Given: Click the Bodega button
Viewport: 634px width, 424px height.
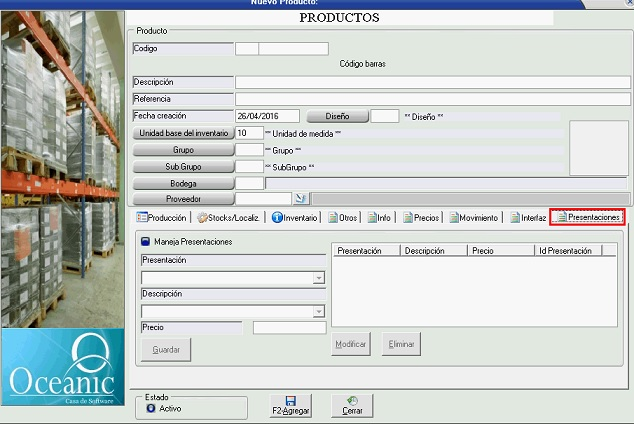Looking at the screenshot, I should pos(183,184).
